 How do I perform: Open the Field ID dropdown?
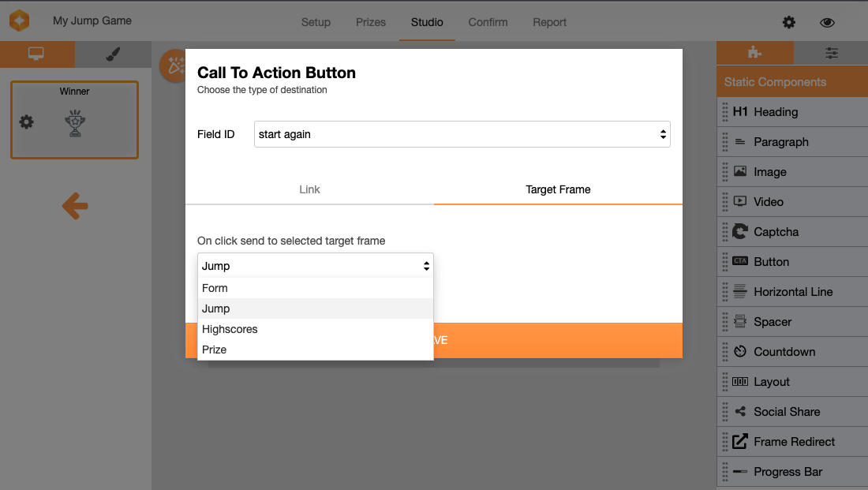[x=462, y=134]
